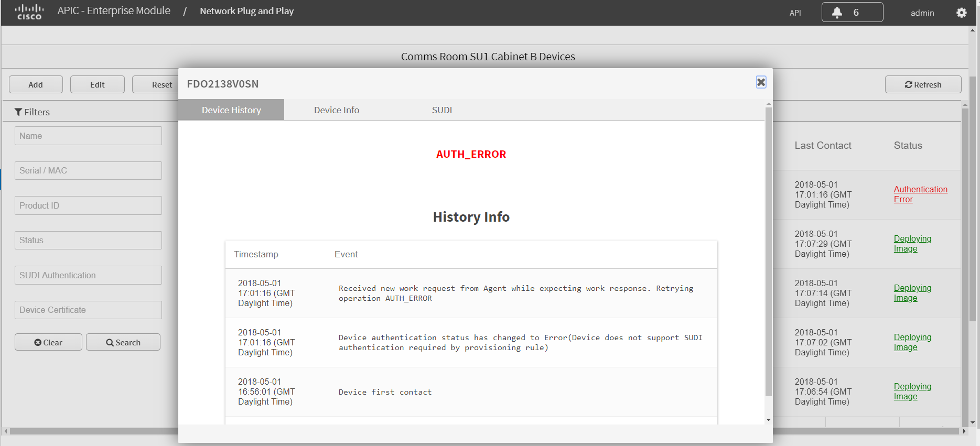The width and height of the screenshot is (980, 446).
Task: Click the Add button
Action: coord(36,84)
